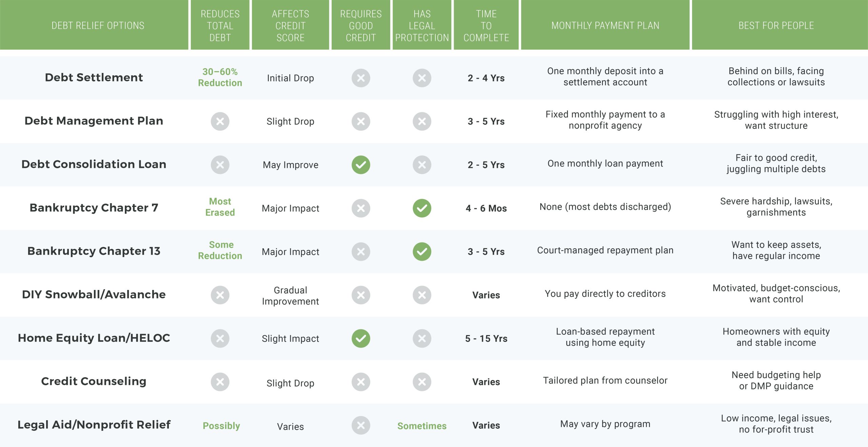Click the X icon under Reduces Total Debt for Debt Management Plan

click(220, 121)
